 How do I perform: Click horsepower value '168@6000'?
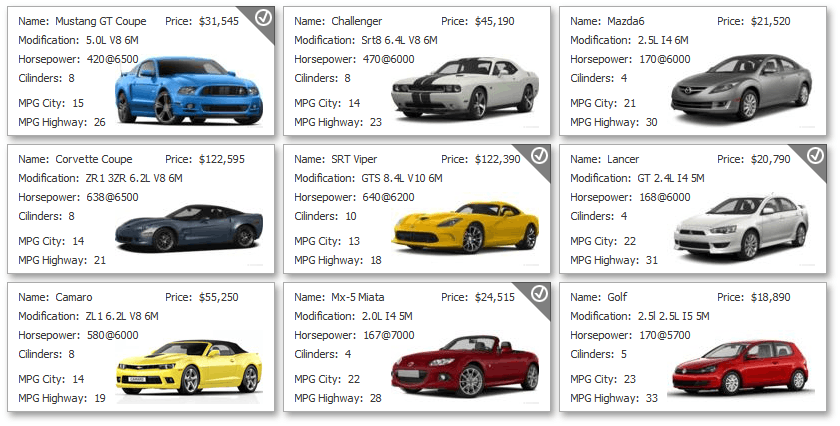pyautogui.click(x=665, y=197)
